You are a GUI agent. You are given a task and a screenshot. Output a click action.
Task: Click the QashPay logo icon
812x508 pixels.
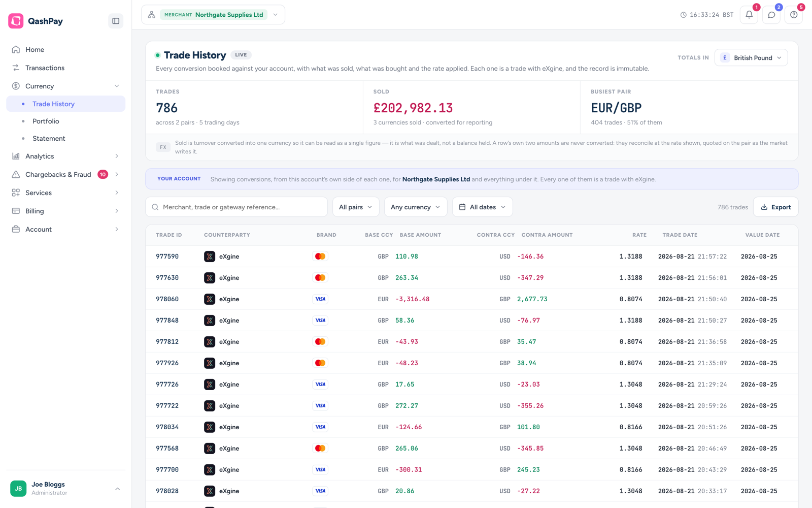point(16,21)
